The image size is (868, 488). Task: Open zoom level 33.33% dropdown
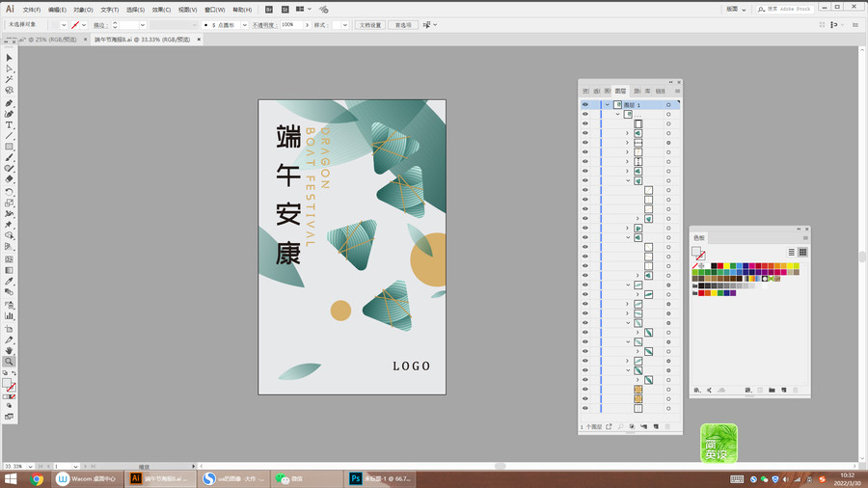31,467
